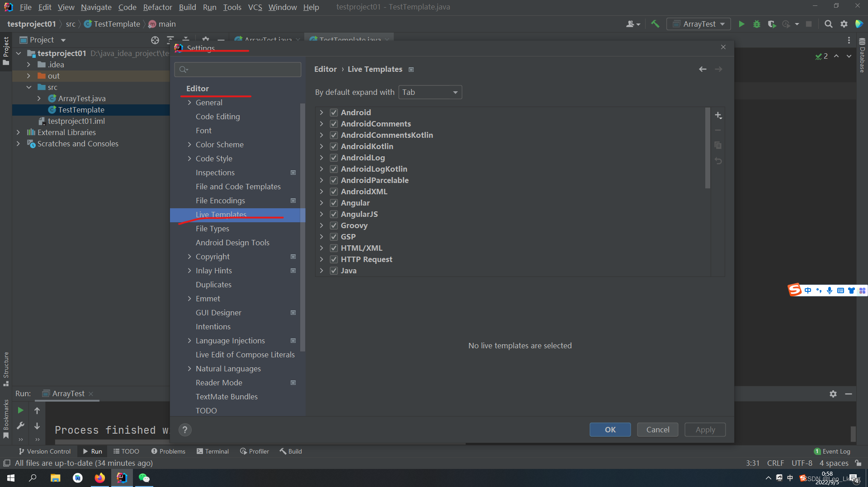Disable the GSP template group

tap(334, 237)
